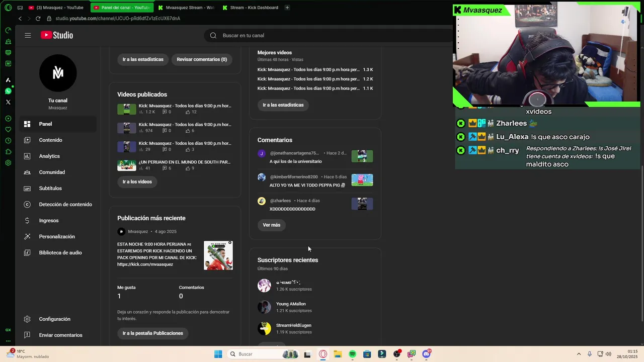Open Ingresos in Studio sidebar
The width and height of the screenshot is (644, 362).
coord(58,221)
